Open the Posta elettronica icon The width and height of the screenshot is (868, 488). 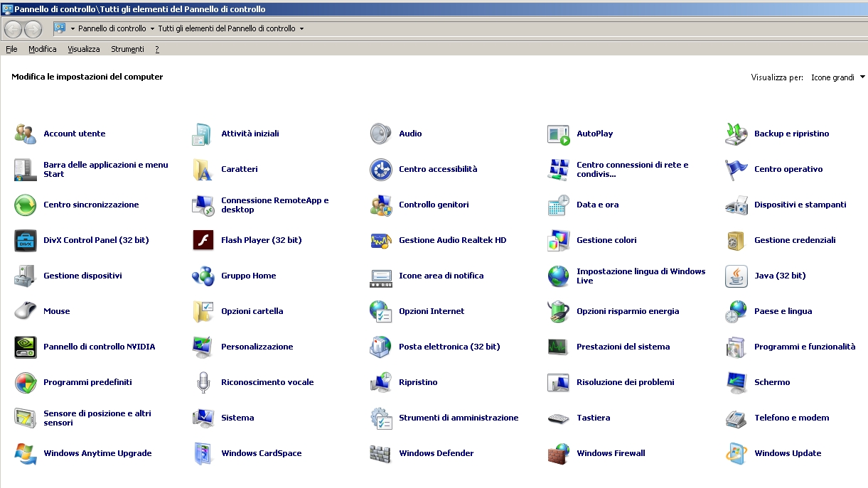pos(380,347)
